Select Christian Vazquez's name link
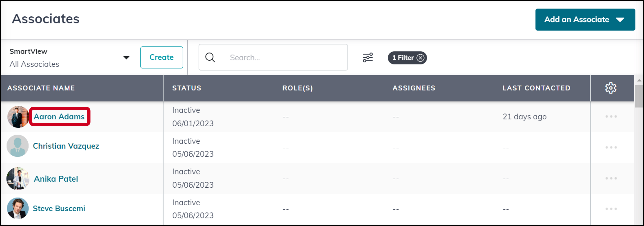This screenshot has width=644, height=226. [x=66, y=146]
